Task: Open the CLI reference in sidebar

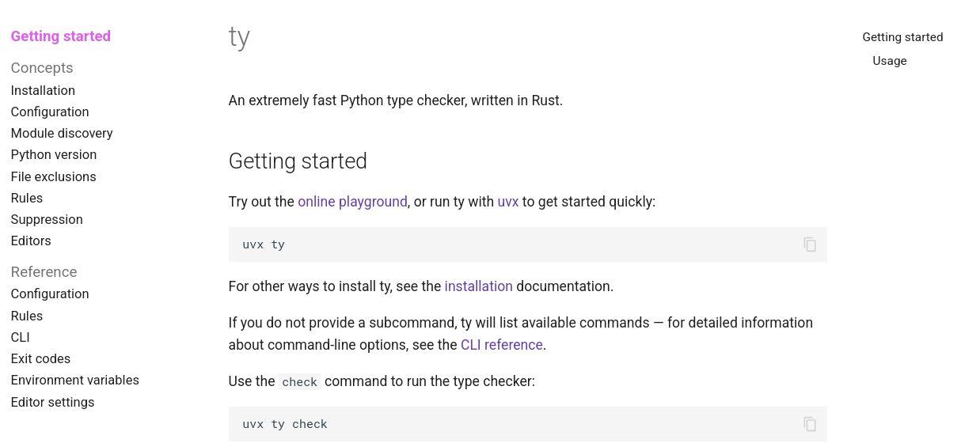Action: [x=21, y=338]
